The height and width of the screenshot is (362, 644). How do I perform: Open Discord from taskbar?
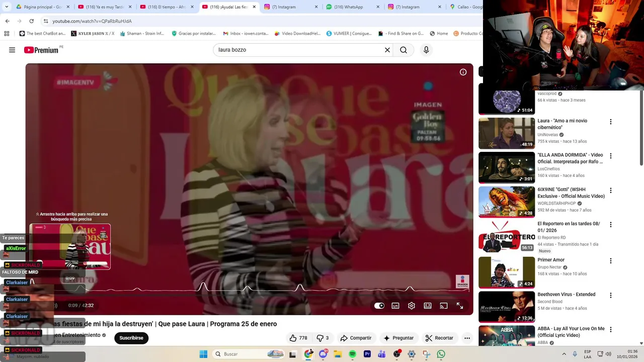tap(323, 354)
